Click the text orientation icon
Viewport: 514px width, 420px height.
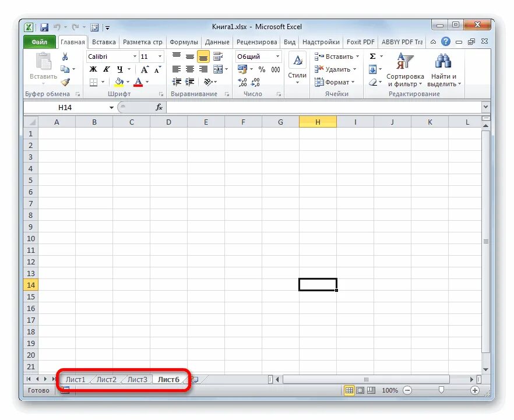[x=208, y=82]
